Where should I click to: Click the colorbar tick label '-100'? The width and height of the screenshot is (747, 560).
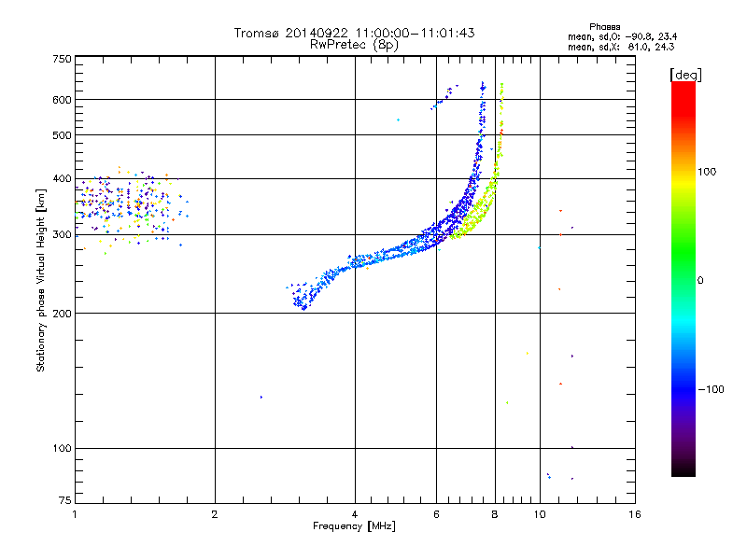pos(712,389)
